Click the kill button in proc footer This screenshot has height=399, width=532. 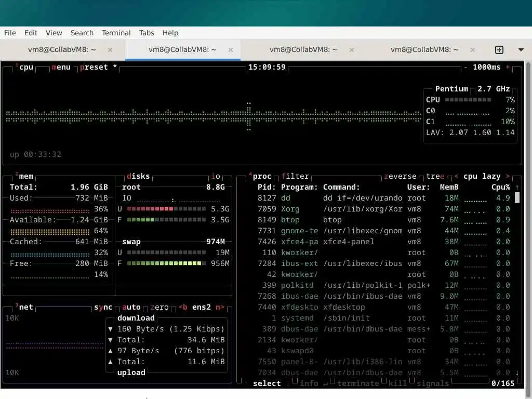pyautogui.click(x=398, y=383)
